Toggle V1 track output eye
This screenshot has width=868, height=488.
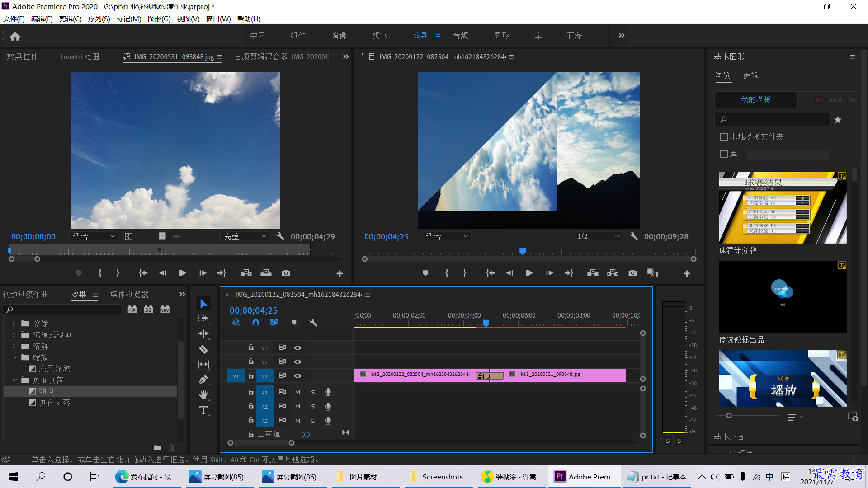(297, 375)
